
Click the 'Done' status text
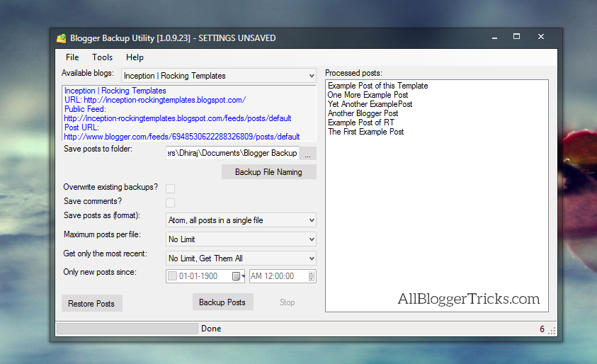pos(211,329)
